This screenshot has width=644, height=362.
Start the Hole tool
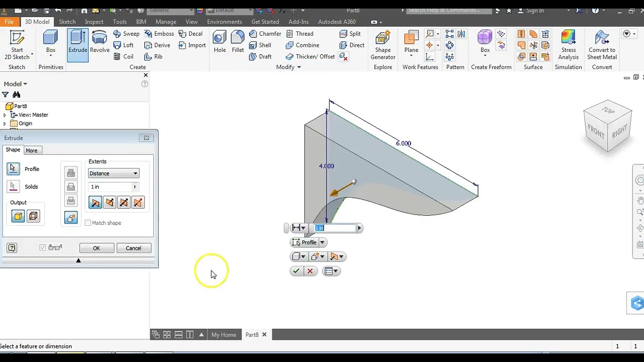click(219, 42)
